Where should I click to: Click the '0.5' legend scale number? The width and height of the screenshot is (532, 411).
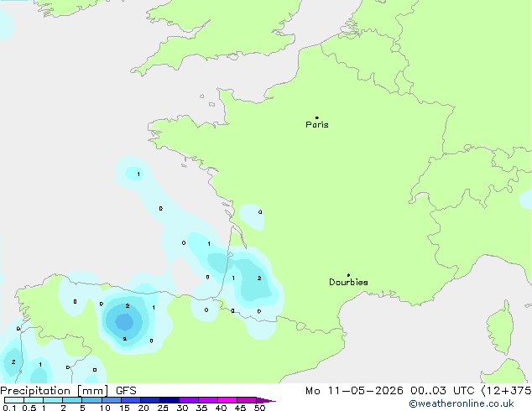click(29, 408)
